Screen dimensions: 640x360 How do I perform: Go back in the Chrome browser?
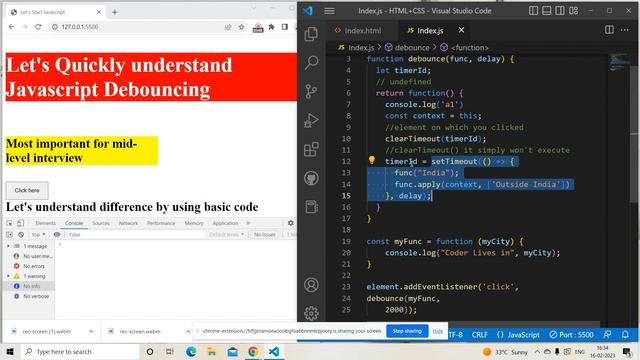click(11, 27)
